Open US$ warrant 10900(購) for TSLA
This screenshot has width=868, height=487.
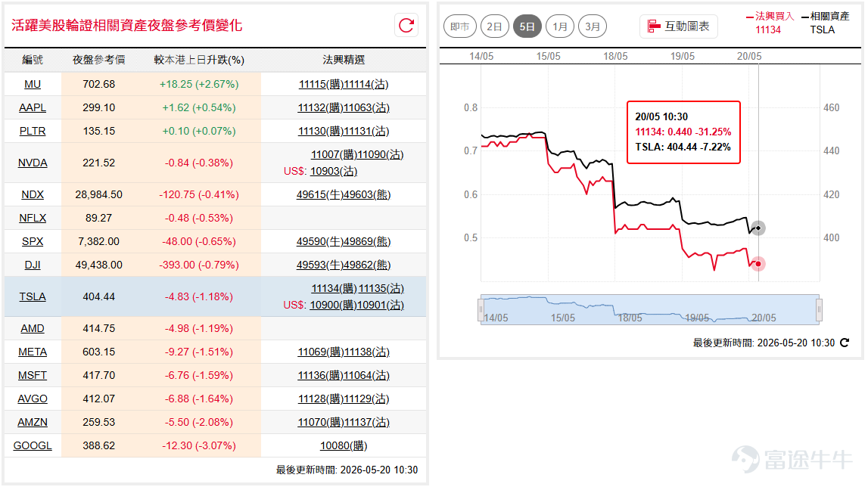click(x=333, y=305)
